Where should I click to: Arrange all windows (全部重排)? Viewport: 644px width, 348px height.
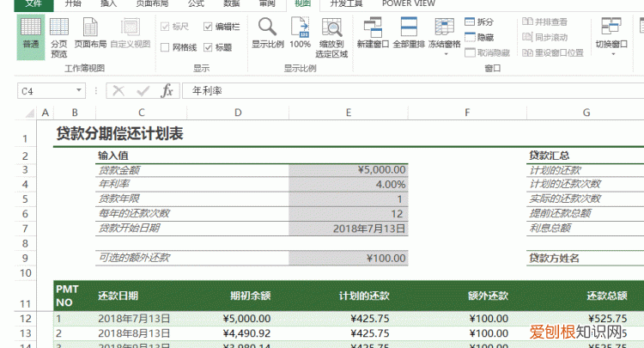(409, 34)
